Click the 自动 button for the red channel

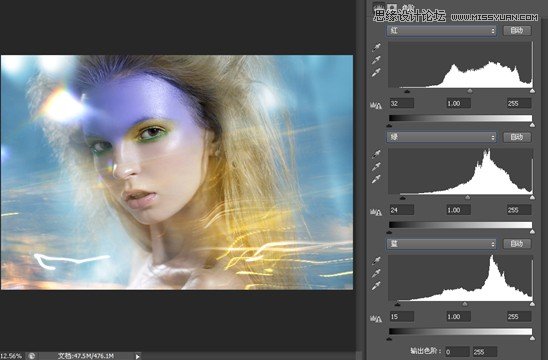pos(517,30)
